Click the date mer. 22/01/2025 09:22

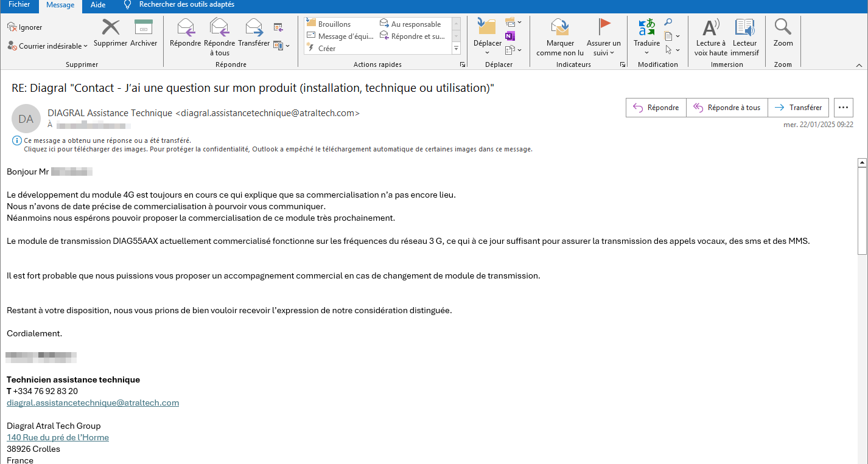tap(818, 125)
